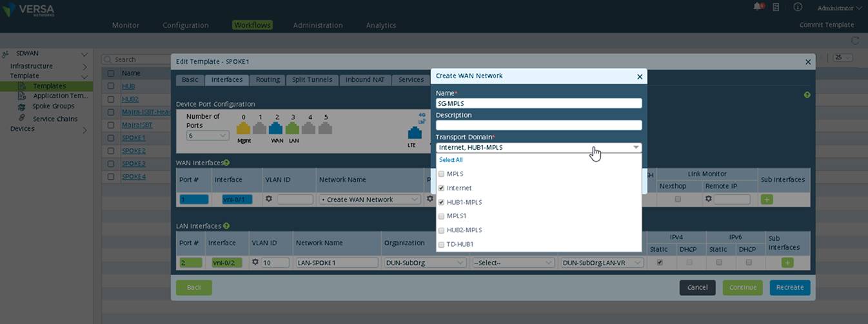The height and width of the screenshot is (324, 868).
Task: Open VLAN ID gear for WAN vni-0/1
Action: point(269,199)
